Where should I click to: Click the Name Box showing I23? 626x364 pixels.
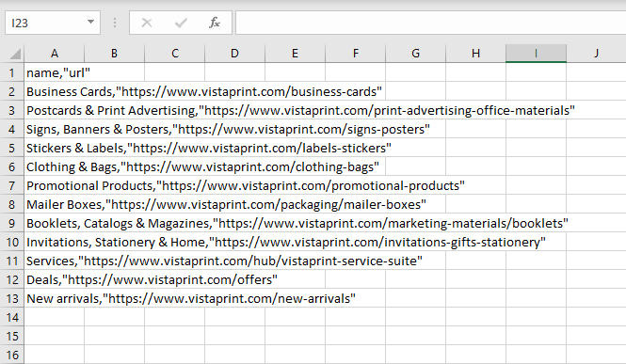tap(53, 23)
